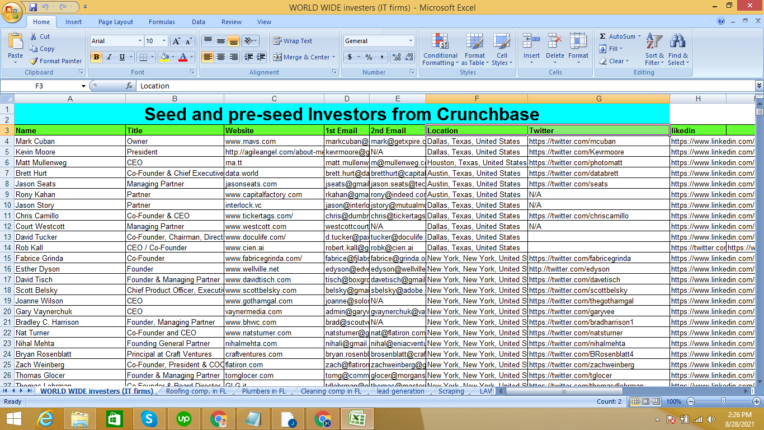Screen dimensions: 764x430
Task: Open Roofing comp. in FL sheet
Action: pyautogui.click(x=196, y=391)
